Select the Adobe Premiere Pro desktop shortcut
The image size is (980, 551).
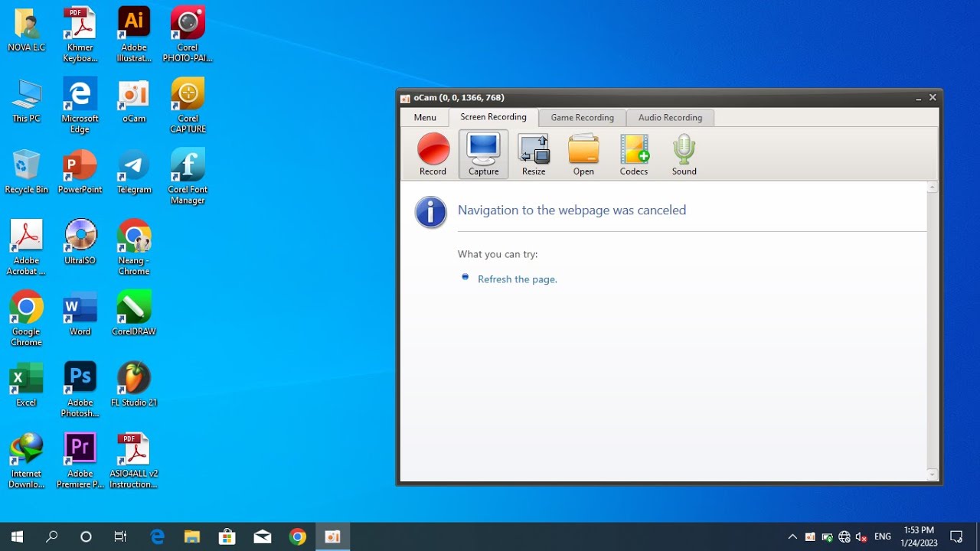80,461
